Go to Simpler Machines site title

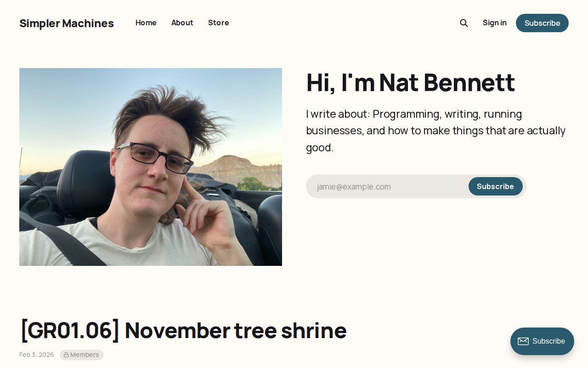coord(67,23)
